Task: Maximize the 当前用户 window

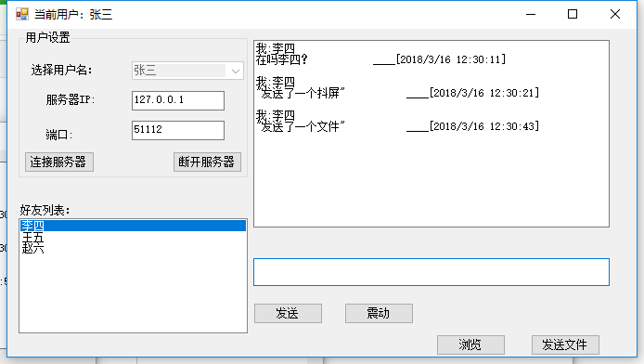Action: [x=573, y=14]
